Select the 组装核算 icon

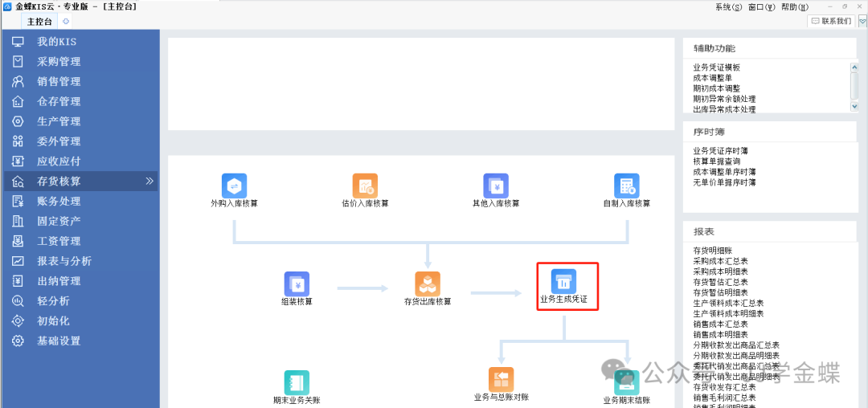click(297, 284)
